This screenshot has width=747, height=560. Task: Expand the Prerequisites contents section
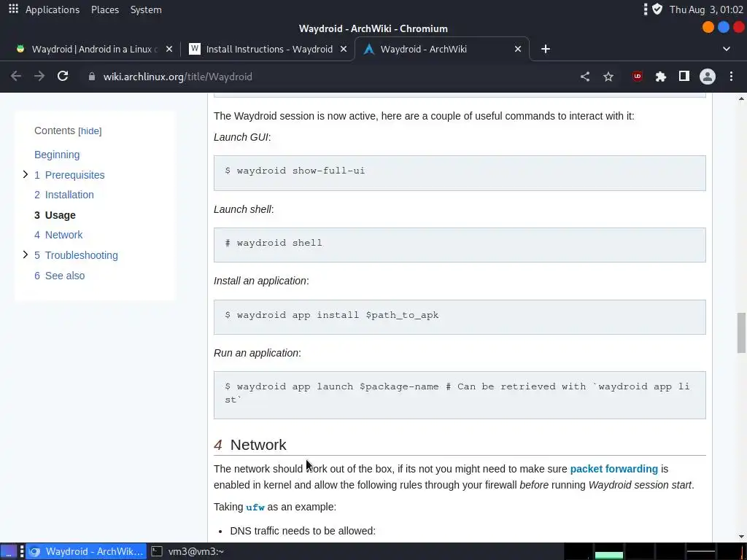[26, 174]
